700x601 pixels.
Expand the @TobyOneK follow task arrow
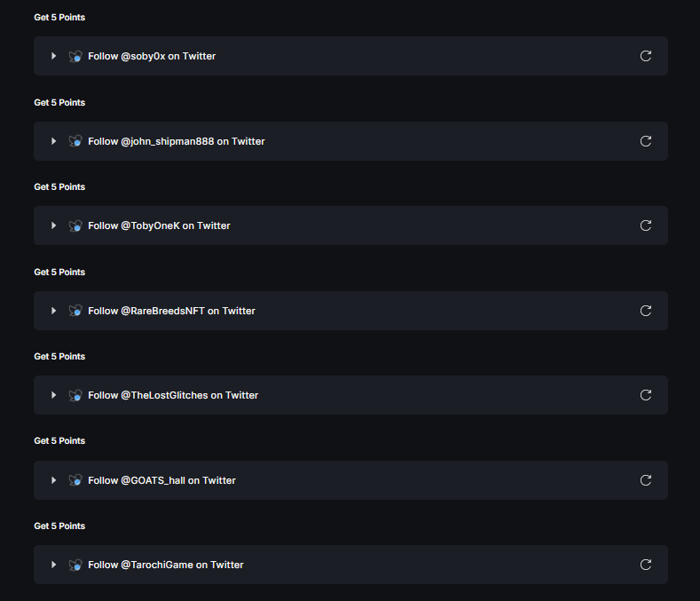(x=54, y=225)
